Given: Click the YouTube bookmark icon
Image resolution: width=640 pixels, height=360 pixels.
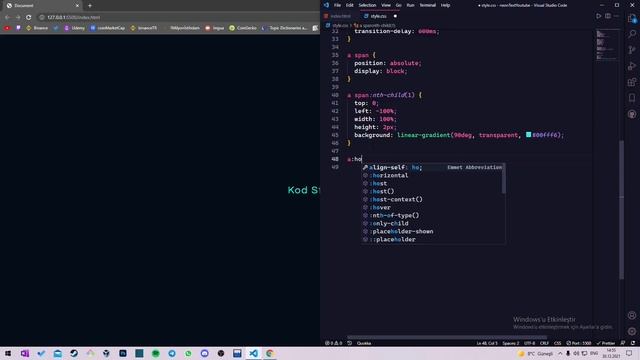Looking at the screenshot, I should pos(7,28).
